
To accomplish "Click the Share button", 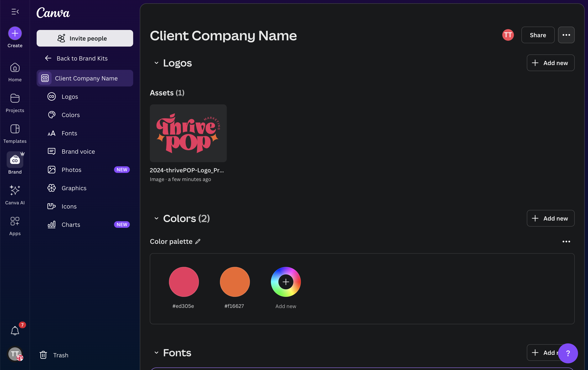I will (538, 35).
